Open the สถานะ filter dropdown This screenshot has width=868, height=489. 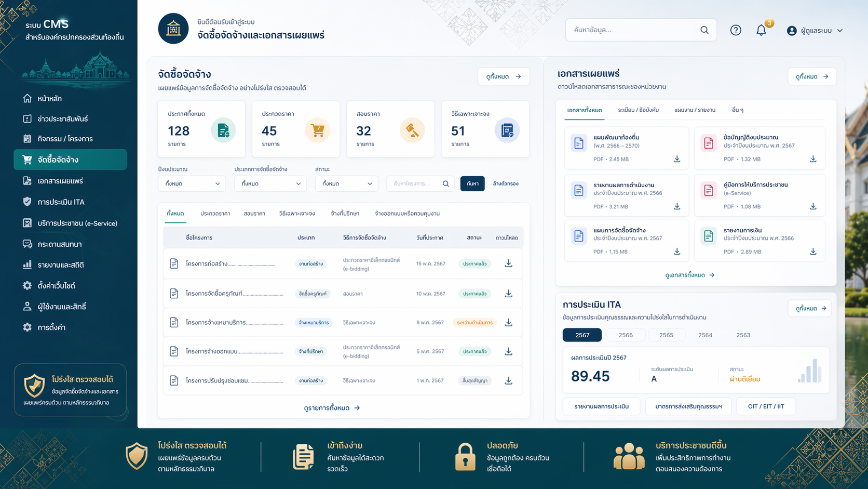pos(346,183)
